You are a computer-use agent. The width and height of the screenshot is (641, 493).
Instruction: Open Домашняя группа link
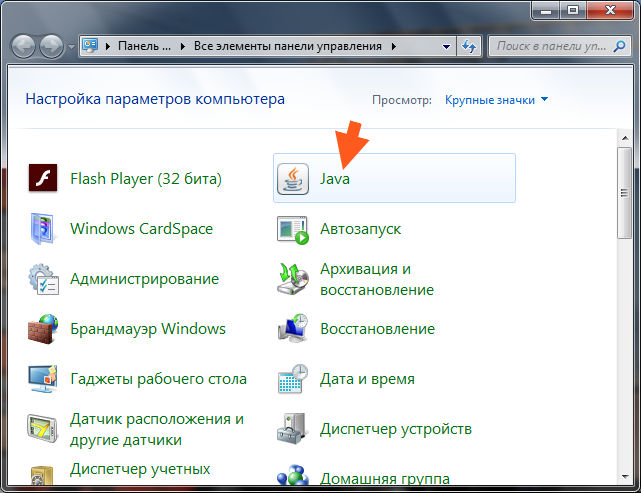pos(385,478)
